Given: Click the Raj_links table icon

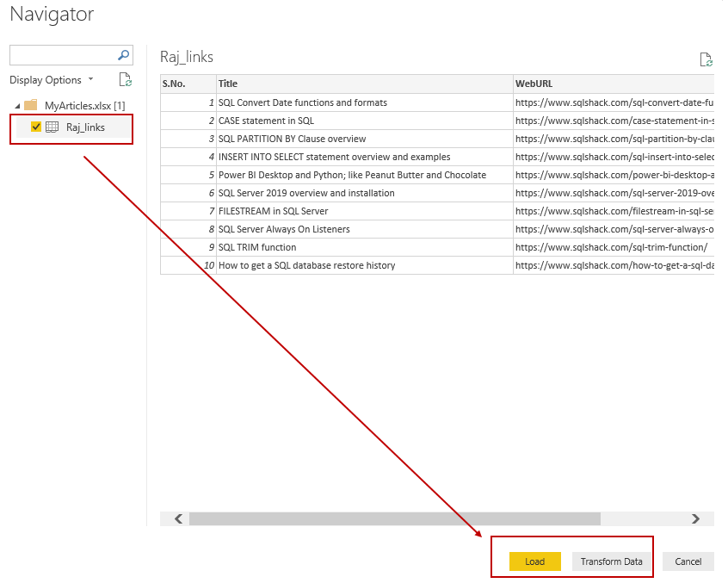Looking at the screenshot, I should click(x=52, y=127).
